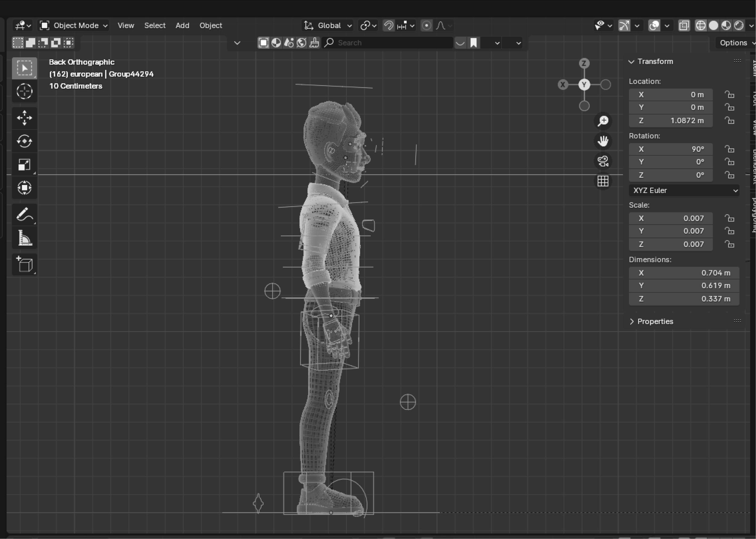
Task: Select the Annotate pencil tool
Action: pos(24,215)
